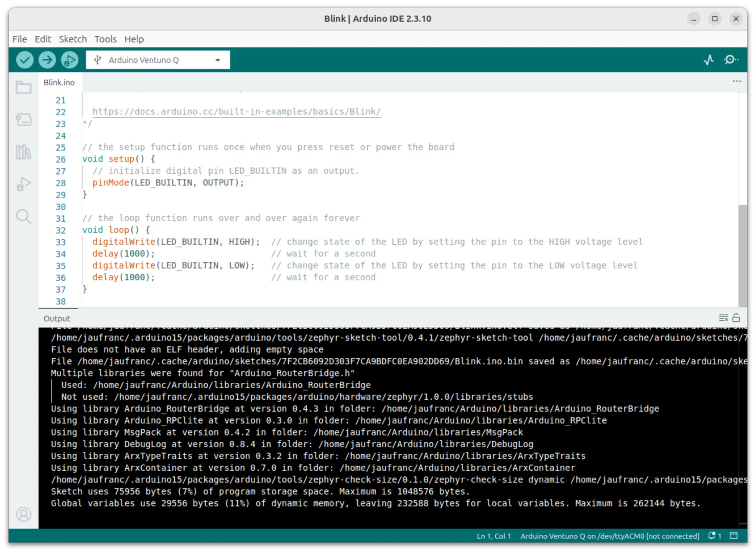
Task: Toggle the bottom panel icon in status bar
Action: [734, 536]
